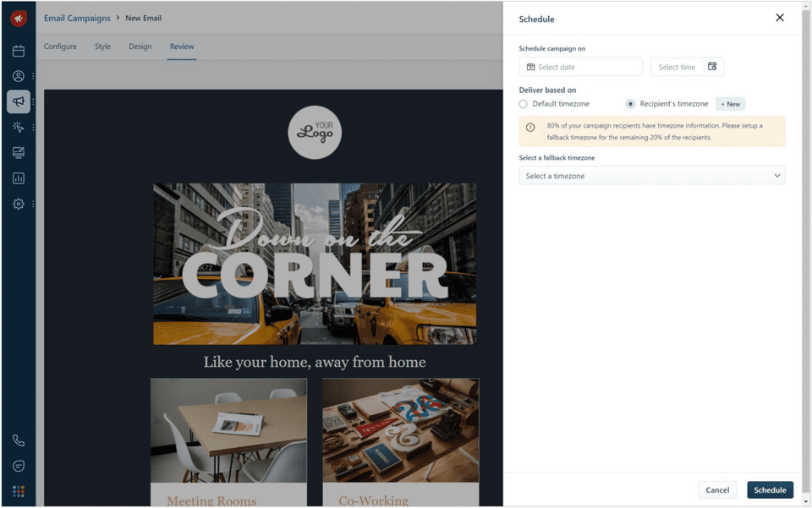Click the Down on the Corner banner image

coord(315,264)
